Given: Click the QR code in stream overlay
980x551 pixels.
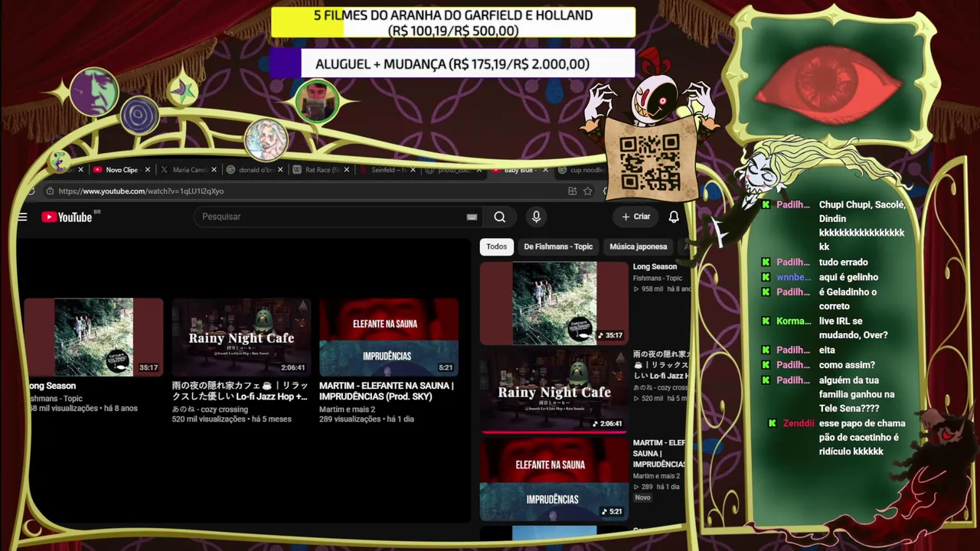Looking at the screenshot, I should point(649,161).
